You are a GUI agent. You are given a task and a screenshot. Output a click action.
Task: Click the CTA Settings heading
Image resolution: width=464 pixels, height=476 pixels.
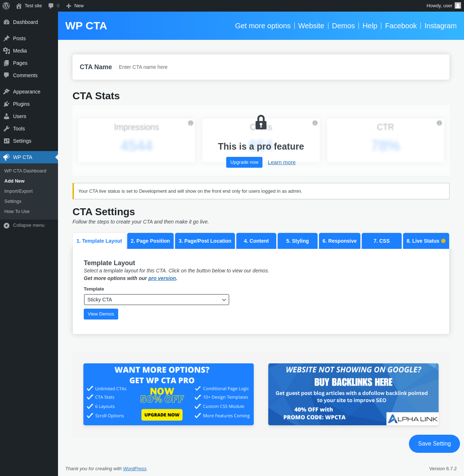104,212
